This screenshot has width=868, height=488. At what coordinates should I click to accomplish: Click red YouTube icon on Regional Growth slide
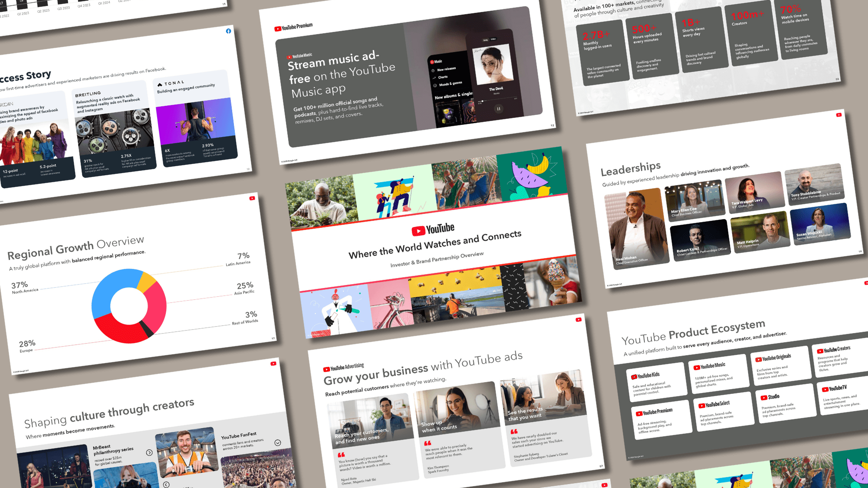(252, 198)
